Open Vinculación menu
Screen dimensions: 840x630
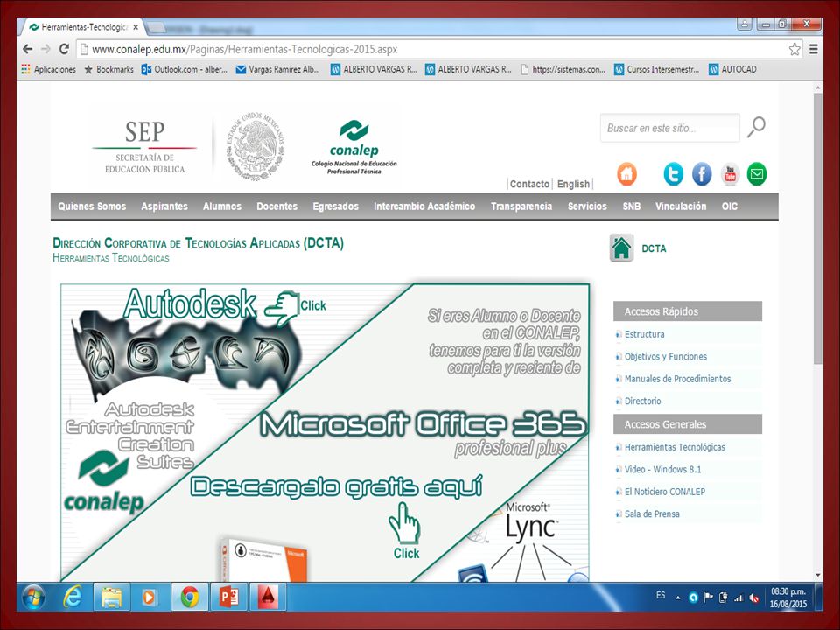[x=681, y=206]
